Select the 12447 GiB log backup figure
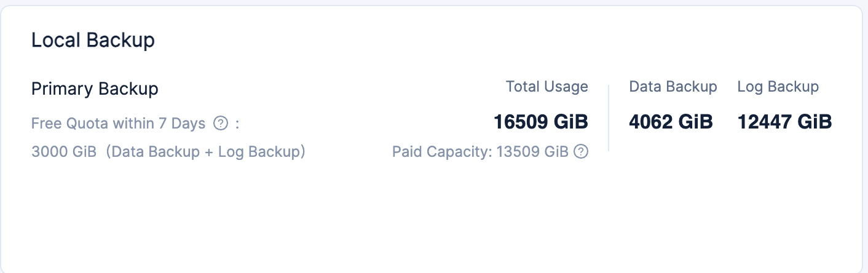 tap(784, 122)
